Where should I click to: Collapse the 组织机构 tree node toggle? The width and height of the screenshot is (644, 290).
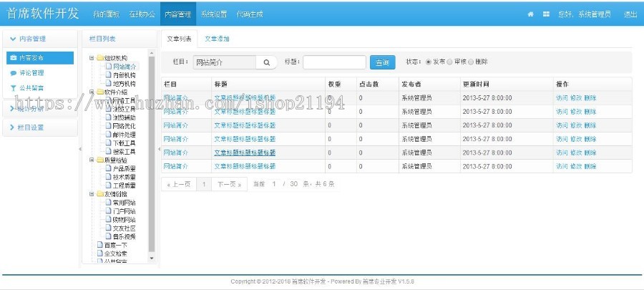[92, 58]
